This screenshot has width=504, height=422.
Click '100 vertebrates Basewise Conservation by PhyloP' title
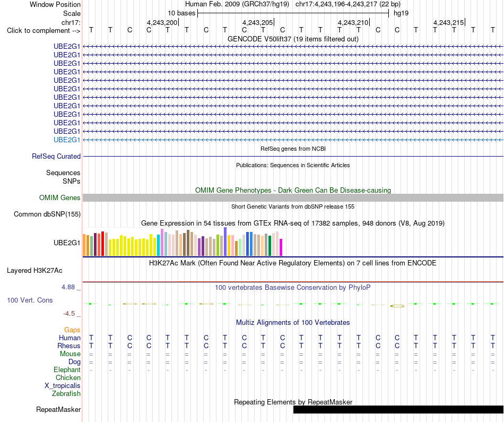(x=293, y=288)
